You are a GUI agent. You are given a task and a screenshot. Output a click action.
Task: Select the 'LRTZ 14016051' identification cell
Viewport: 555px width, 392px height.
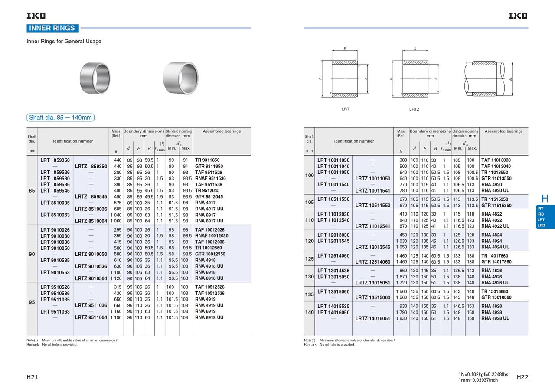[373, 318]
